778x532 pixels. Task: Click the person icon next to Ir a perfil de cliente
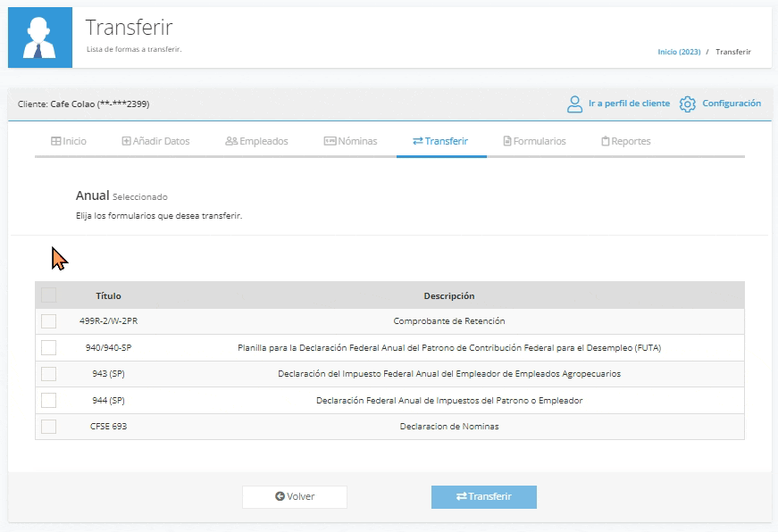[574, 104]
